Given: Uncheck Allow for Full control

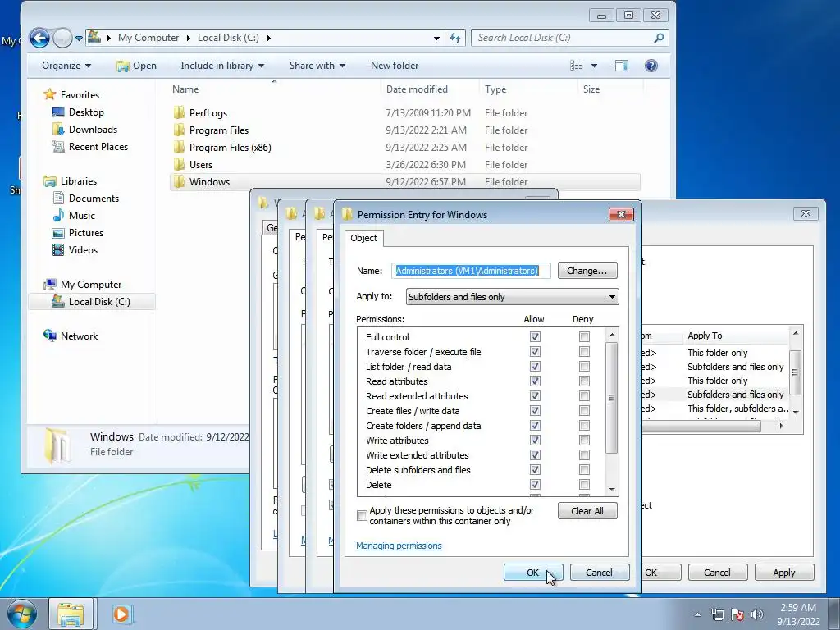Looking at the screenshot, I should tap(535, 336).
